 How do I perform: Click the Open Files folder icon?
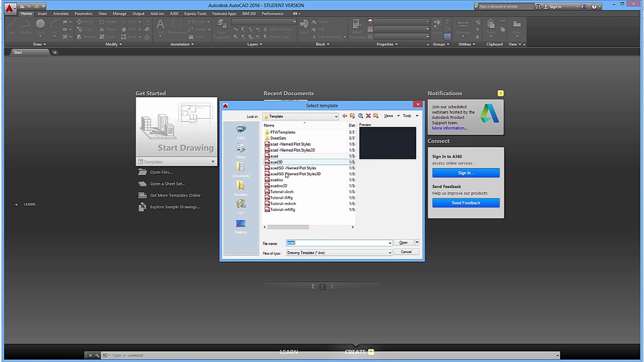point(143,172)
